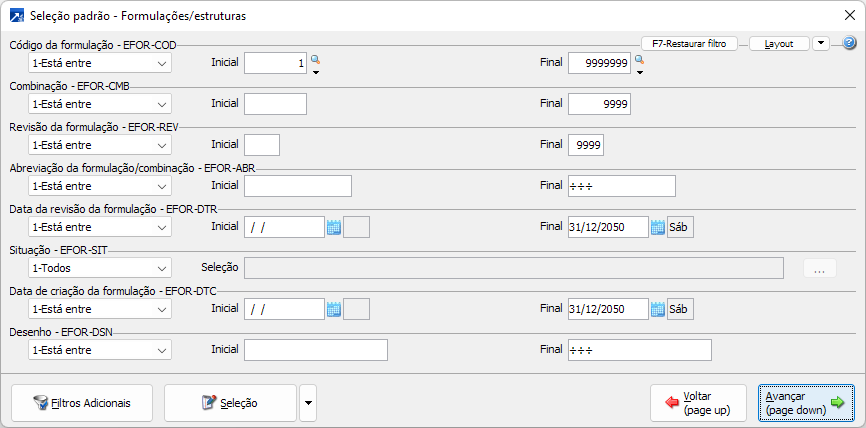Click F7-Restaurar filtro button
The height and width of the screenshot is (428, 866).
pyautogui.click(x=689, y=44)
